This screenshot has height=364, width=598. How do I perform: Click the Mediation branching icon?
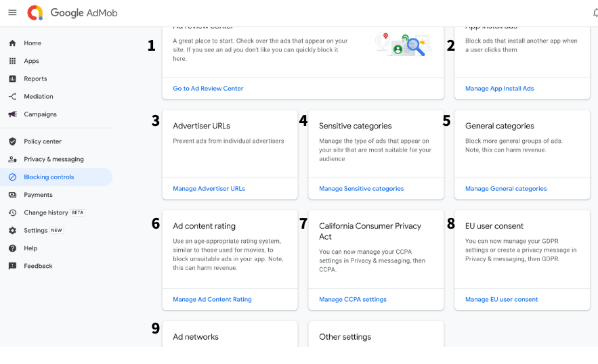[13, 97]
